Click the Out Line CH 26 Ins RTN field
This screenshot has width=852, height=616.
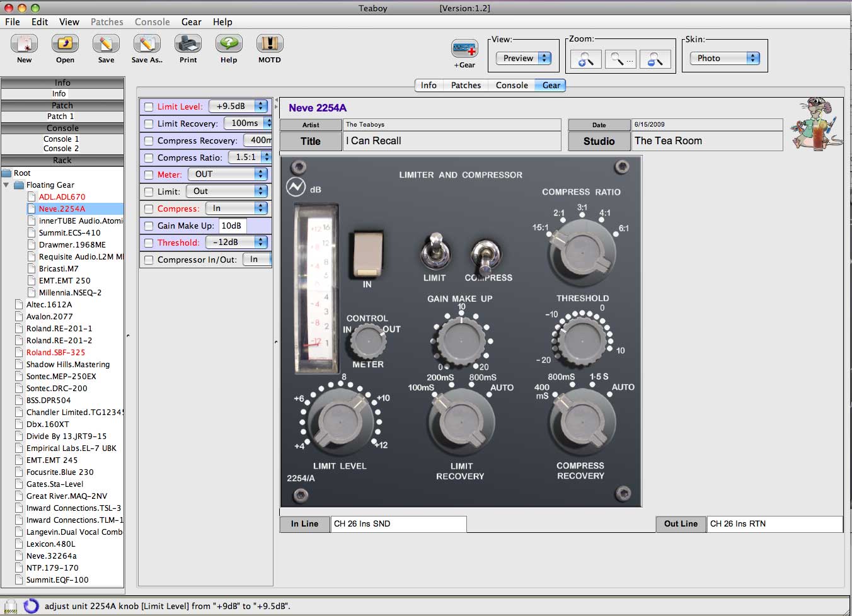[774, 524]
